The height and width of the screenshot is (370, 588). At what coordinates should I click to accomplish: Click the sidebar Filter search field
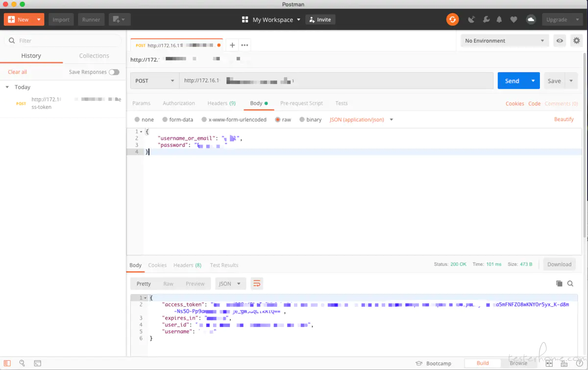point(63,41)
